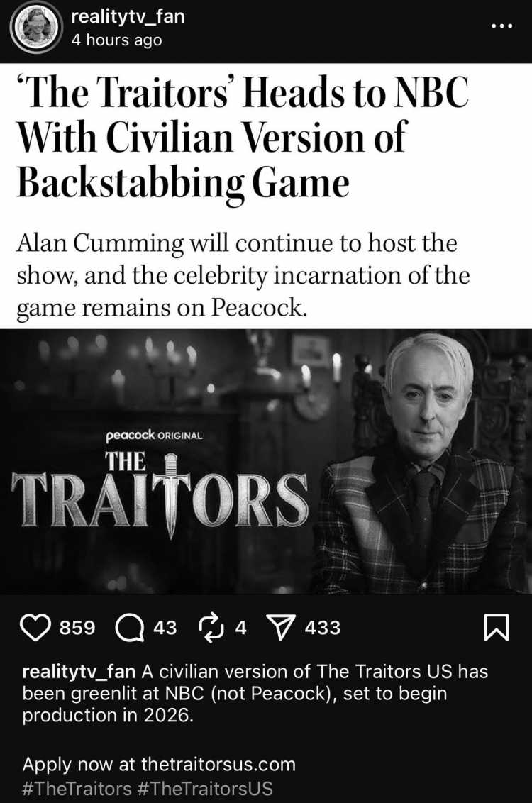Open the #TheTraitors hashtag
This screenshot has width=532, height=803.
point(77,787)
